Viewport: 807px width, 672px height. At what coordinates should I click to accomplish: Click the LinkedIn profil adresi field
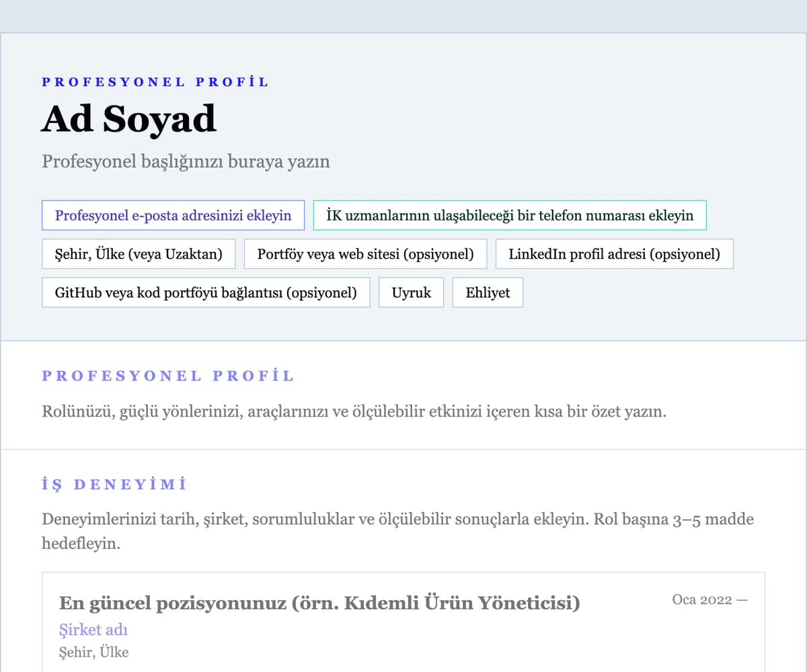click(x=614, y=254)
